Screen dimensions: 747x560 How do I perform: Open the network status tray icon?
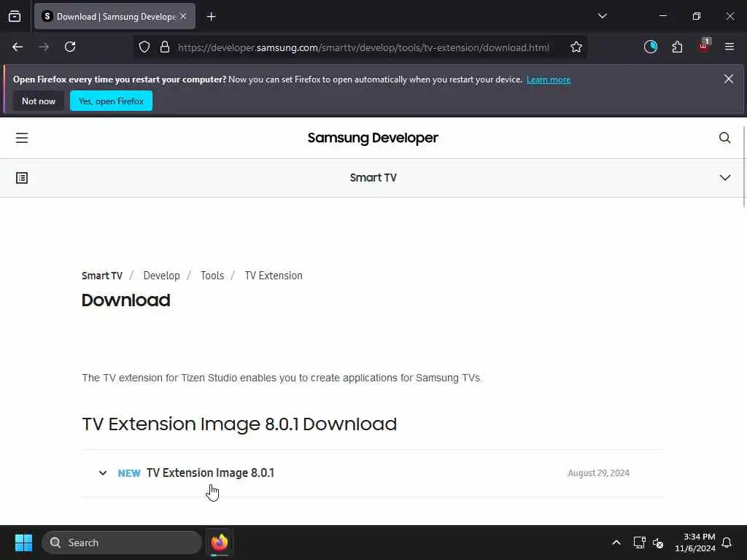click(639, 542)
